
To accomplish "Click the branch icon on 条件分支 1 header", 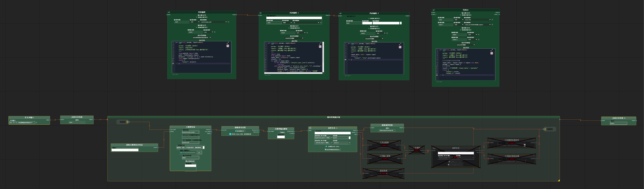I will point(310,128).
